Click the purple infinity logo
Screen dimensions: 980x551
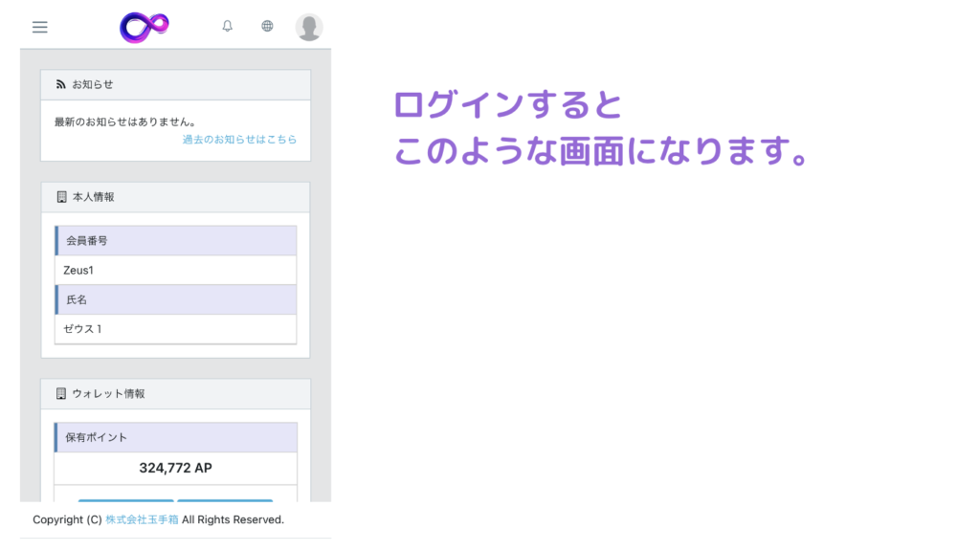click(145, 27)
